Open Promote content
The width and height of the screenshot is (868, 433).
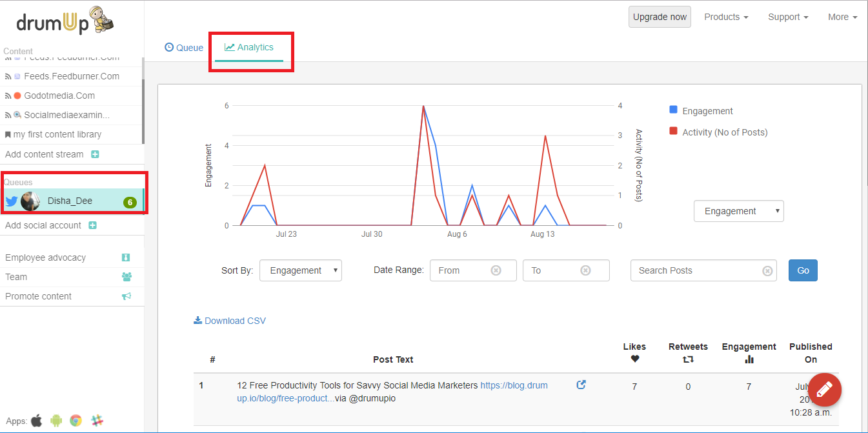38,296
